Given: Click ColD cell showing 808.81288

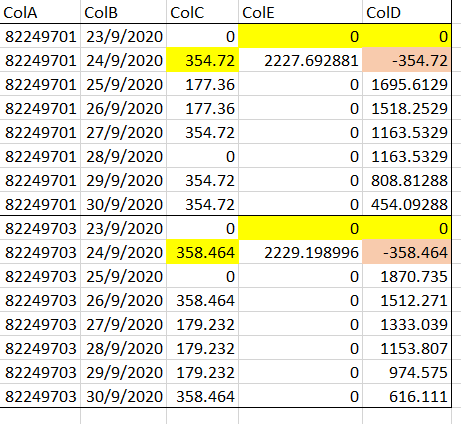Looking at the screenshot, I should pyautogui.click(x=407, y=180).
